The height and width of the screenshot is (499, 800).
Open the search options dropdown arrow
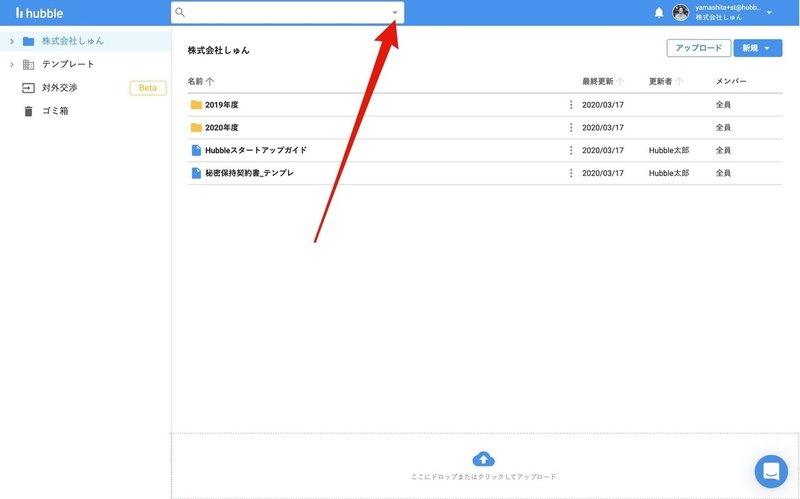(394, 12)
